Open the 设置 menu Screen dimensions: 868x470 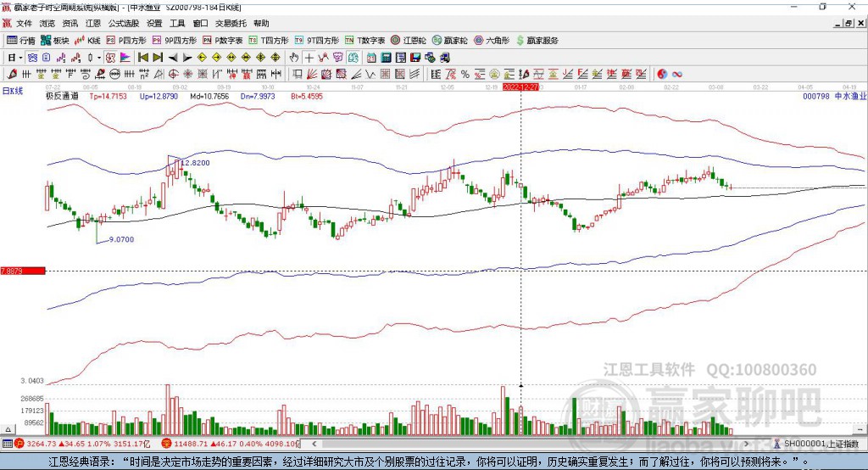154,23
